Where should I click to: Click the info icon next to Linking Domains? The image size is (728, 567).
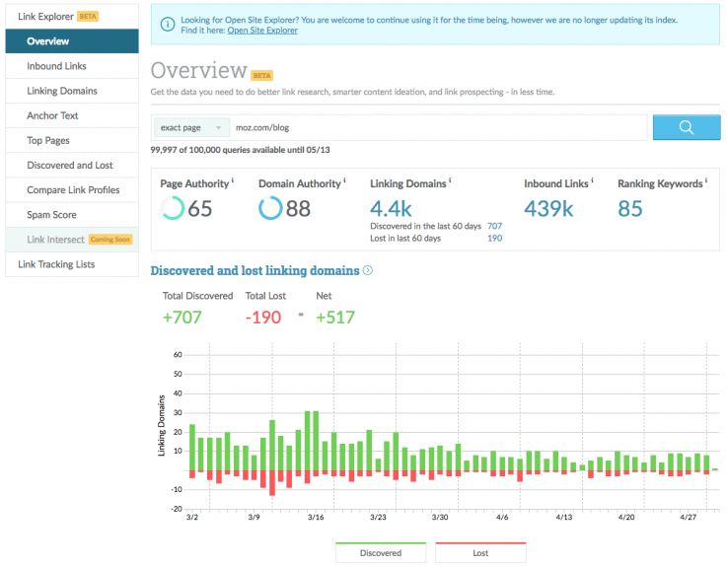coord(450,181)
